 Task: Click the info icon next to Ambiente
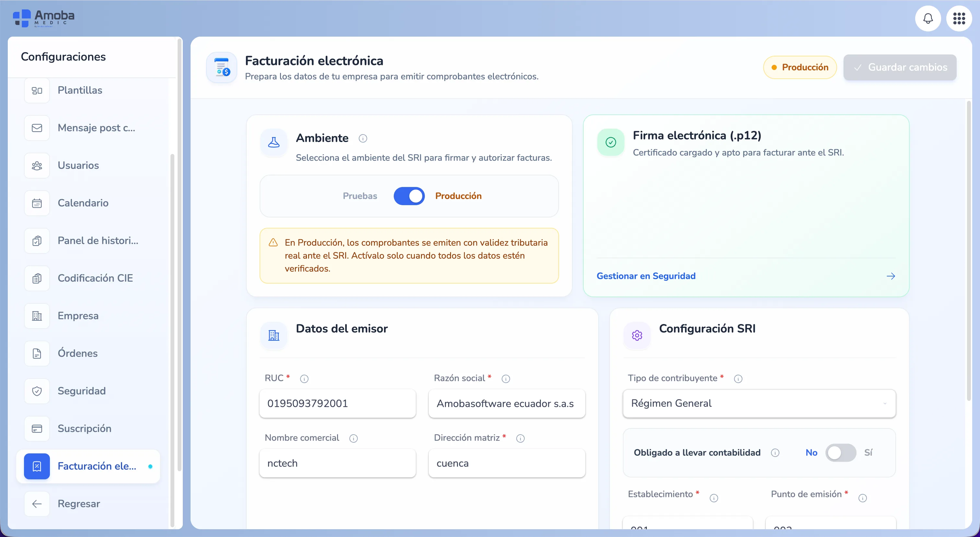(x=363, y=138)
